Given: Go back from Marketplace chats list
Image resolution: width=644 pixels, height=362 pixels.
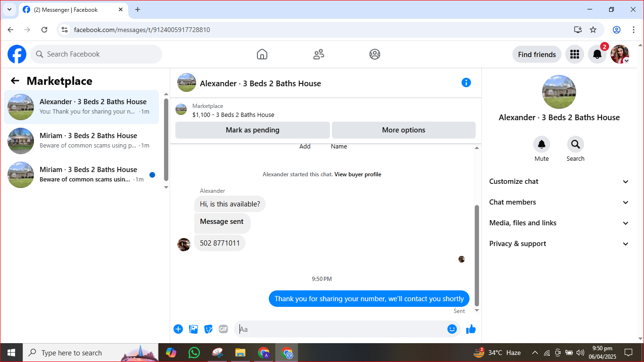Looking at the screenshot, I should pyautogui.click(x=15, y=81).
